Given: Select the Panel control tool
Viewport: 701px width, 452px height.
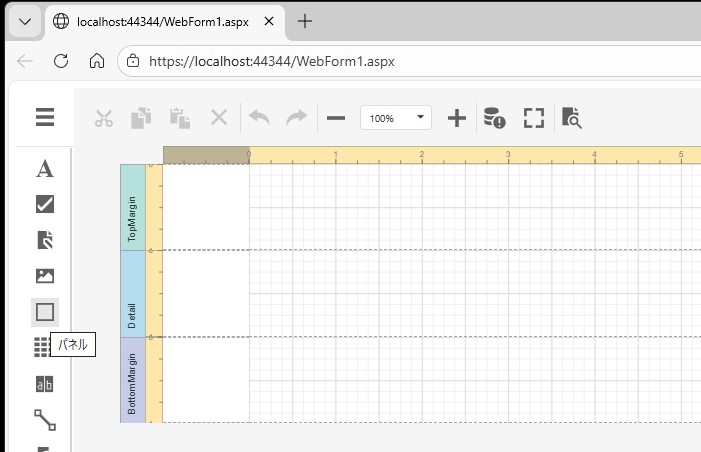Looking at the screenshot, I should pyautogui.click(x=45, y=312).
